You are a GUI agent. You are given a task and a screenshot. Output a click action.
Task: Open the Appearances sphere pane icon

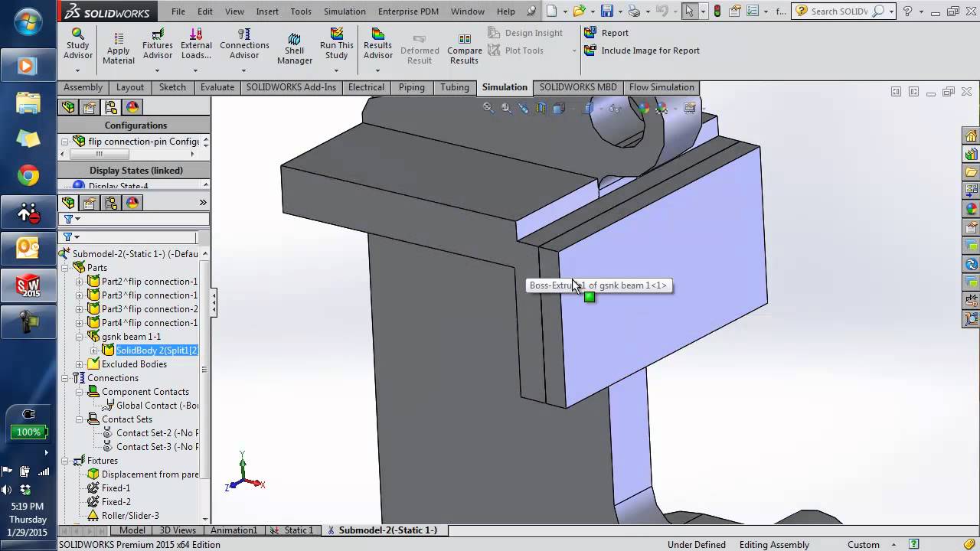pos(972,209)
